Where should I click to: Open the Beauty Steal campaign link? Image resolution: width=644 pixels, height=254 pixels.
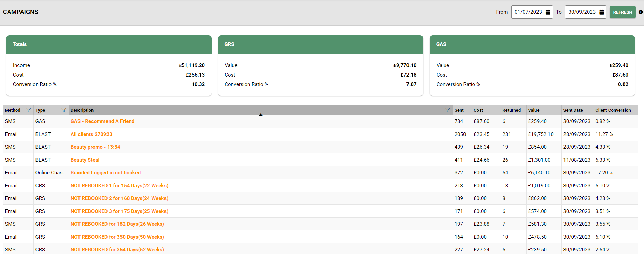85,160
